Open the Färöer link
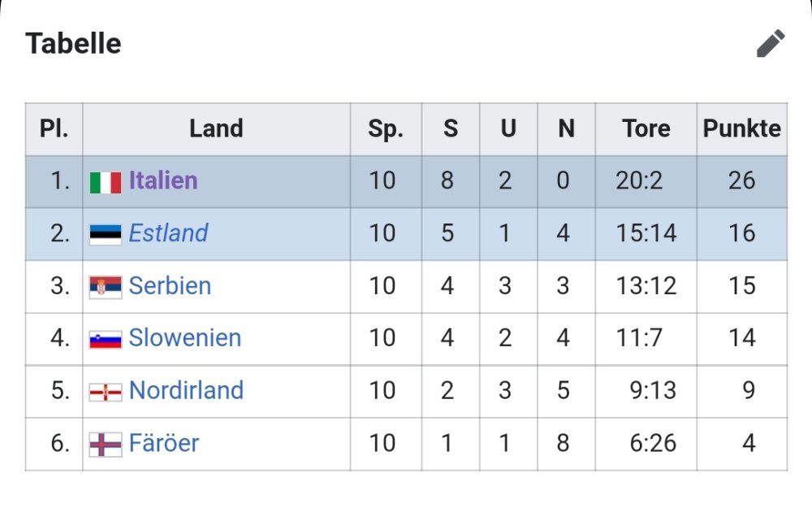 click(x=163, y=443)
